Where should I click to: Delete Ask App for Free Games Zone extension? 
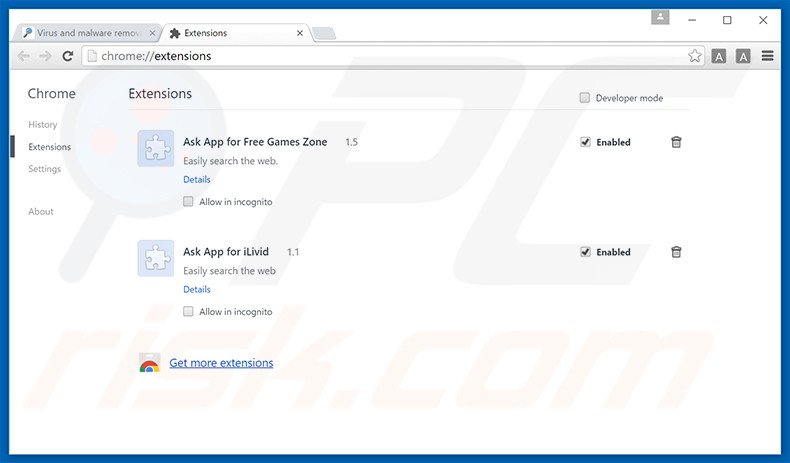(676, 142)
